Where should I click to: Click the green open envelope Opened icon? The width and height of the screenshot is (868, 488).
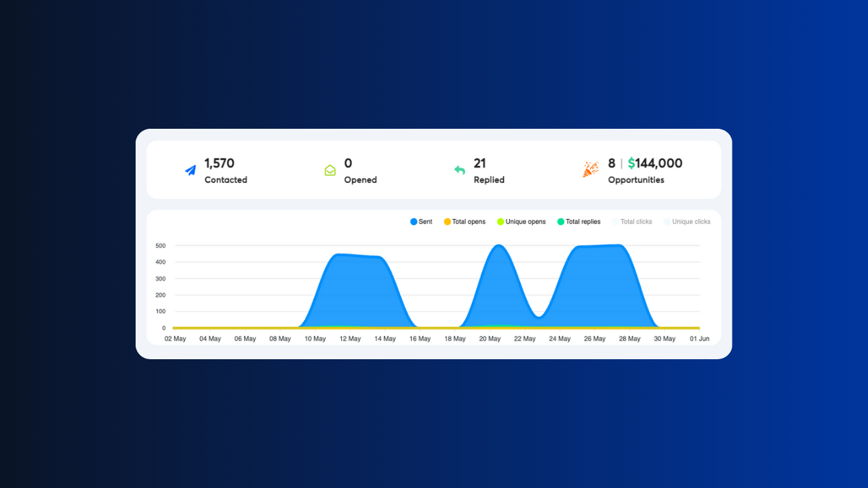330,171
